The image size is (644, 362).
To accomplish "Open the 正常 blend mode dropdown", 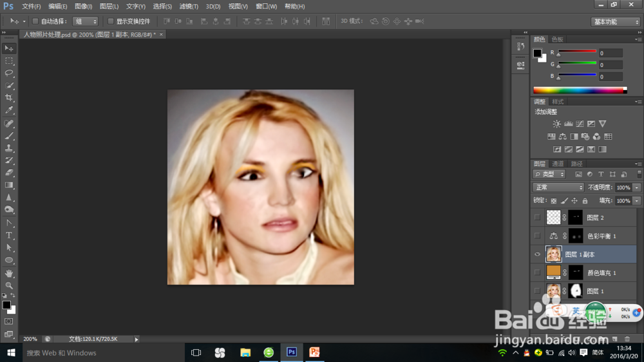I will coord(558,187).
